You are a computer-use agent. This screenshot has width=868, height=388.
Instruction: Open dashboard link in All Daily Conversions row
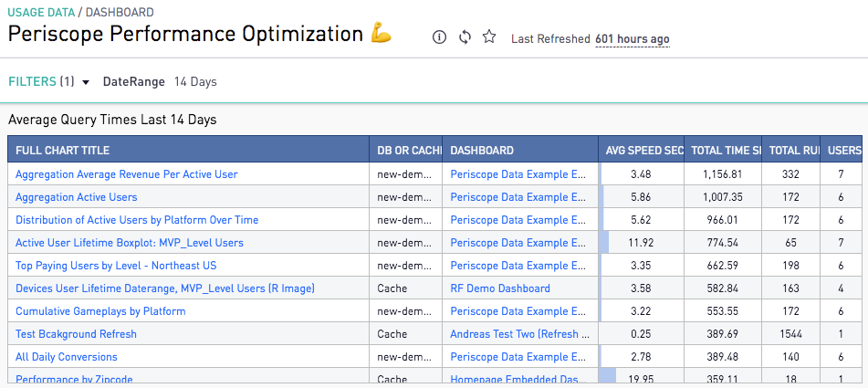[x=518, y=357]
